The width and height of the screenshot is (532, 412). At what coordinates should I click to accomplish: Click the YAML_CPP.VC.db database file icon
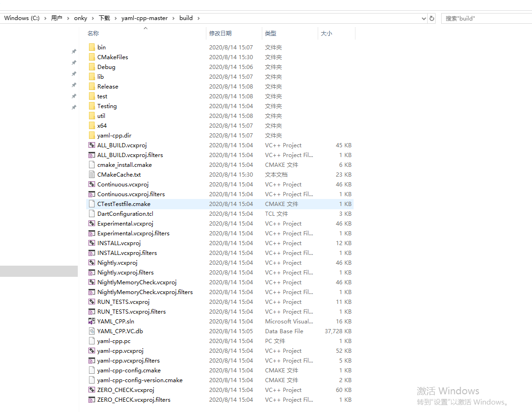(x=91, y=331)
